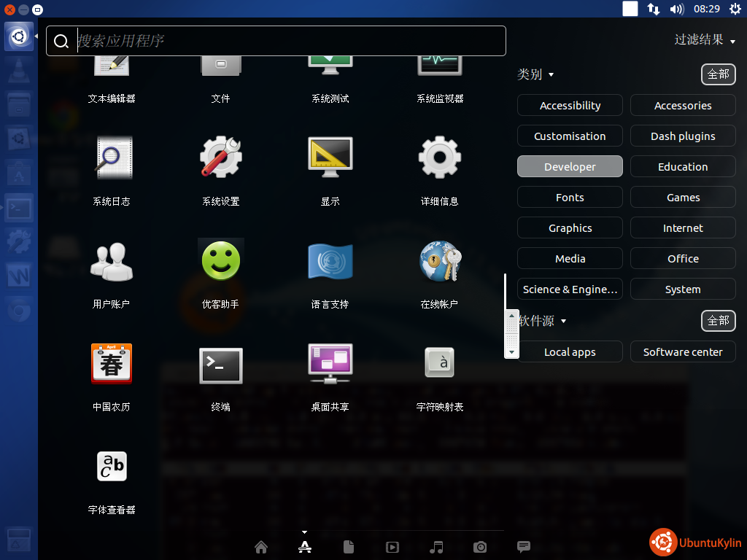
Task: Click the scrollbar down arrow
Action: point(511,352)
